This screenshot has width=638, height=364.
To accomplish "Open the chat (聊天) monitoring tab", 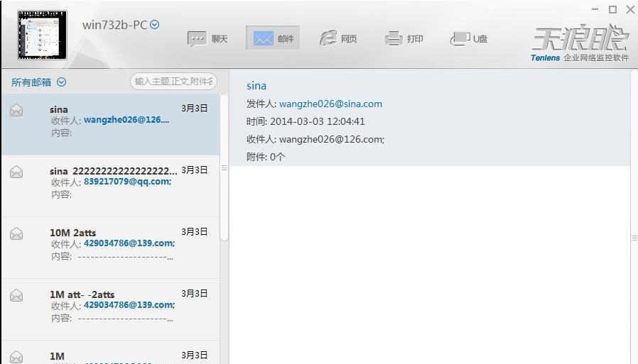I will point(207,38).
